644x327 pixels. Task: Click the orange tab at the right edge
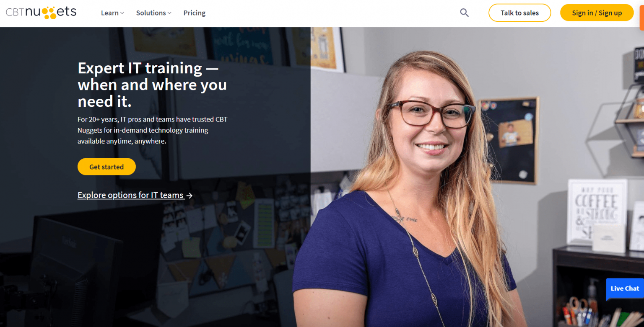click(641, 15)
